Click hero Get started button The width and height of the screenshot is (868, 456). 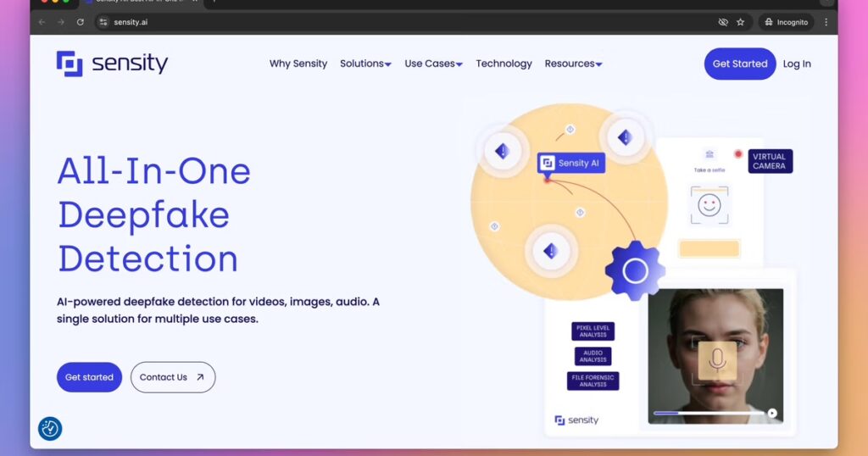89,377
